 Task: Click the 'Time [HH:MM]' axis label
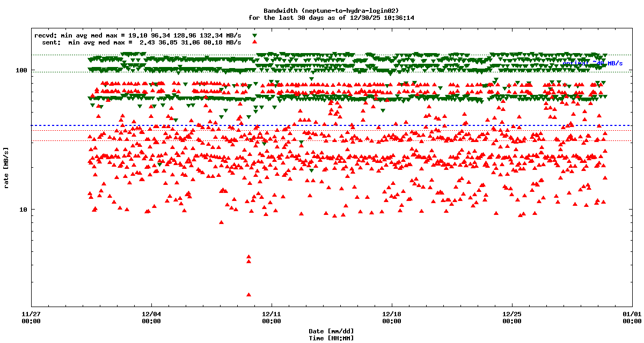(x=331, y=338)
